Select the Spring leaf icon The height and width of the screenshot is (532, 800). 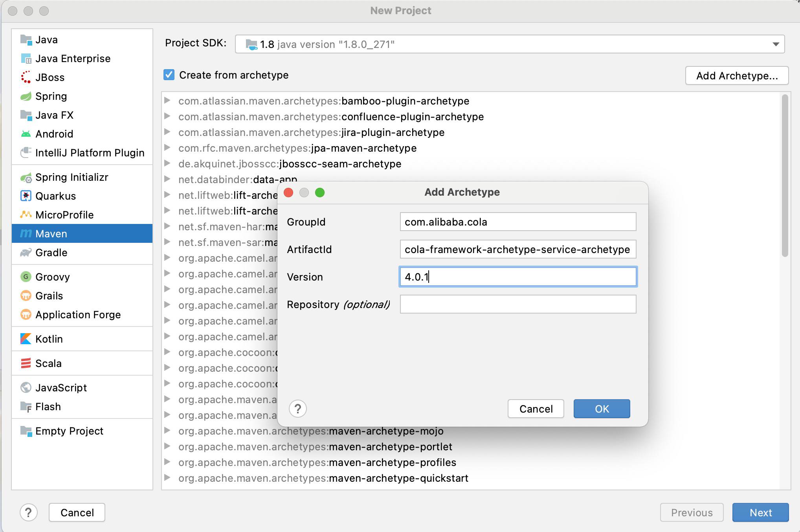click(x=26, y=96)
